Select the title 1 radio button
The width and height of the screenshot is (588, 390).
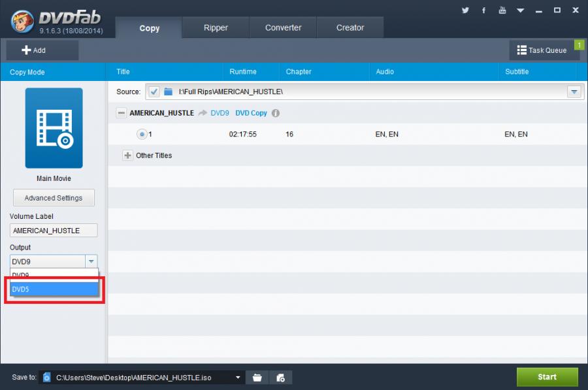point(142,134)
